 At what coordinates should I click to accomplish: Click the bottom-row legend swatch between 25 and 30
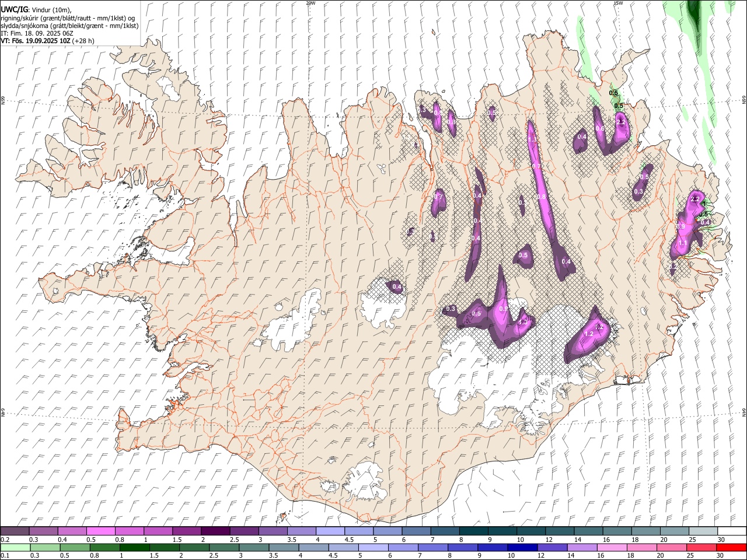coord(702,547)
